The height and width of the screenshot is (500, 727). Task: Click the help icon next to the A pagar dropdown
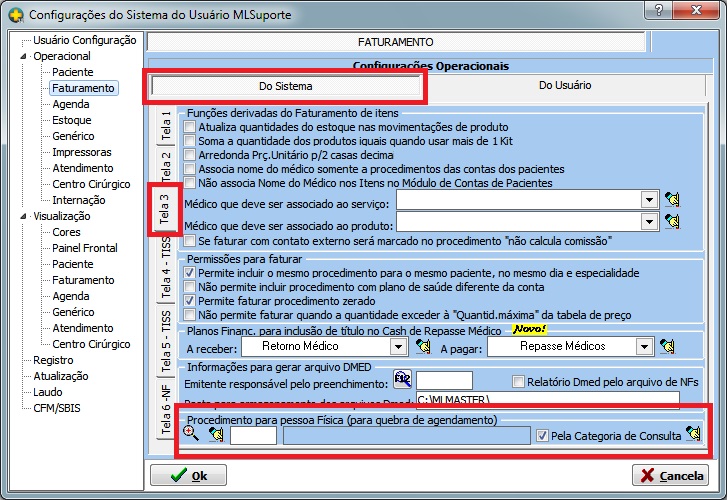tap(668, 346)
